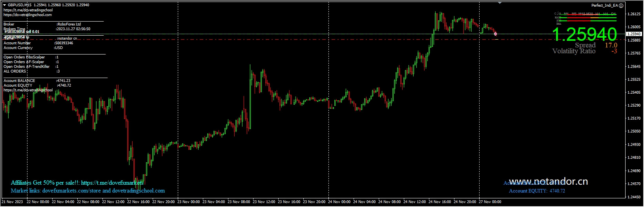Click the 'Market links: dovefxmarkets.com/store' text
The image size is (644, 207).
[88, 191]
